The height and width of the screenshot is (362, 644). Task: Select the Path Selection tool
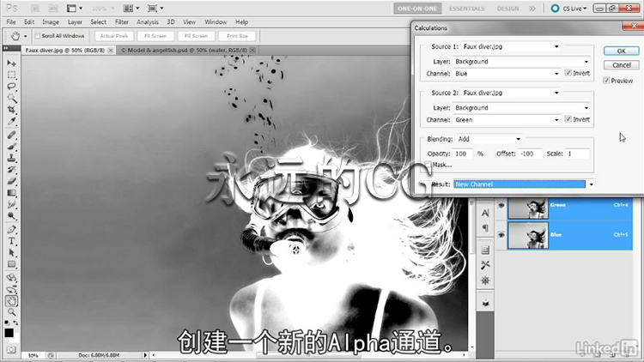click(x=11, y=252)
